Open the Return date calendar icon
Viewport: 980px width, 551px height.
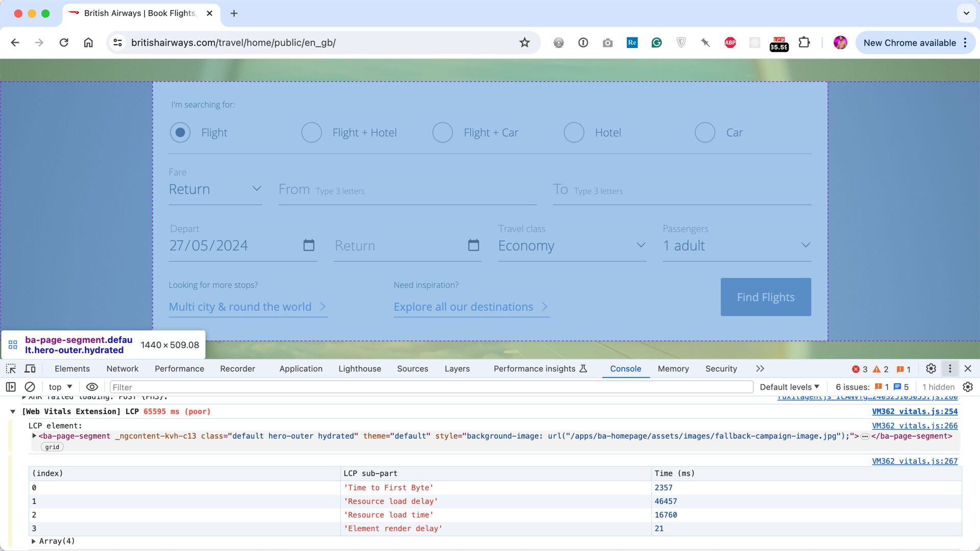(474, 245)
